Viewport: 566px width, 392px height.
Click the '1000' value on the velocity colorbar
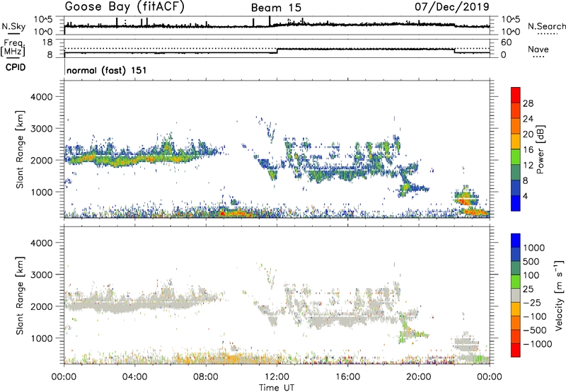(534, 248)
